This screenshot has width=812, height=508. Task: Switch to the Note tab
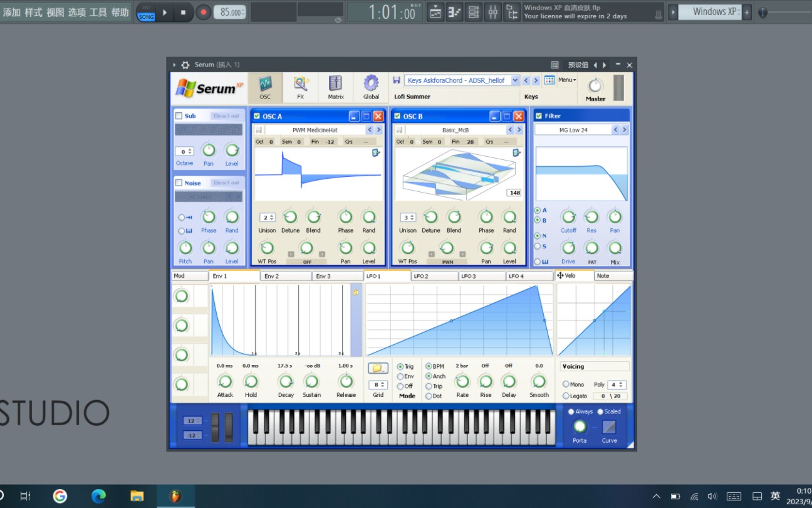pos(613,276)
